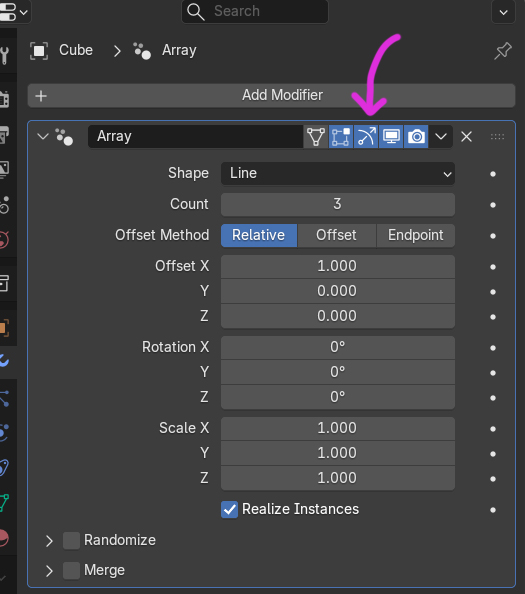This screenshot has width=525, height=594.
Task: Toggle the viewport monitor display icon
Action: [x=391, y=137]
